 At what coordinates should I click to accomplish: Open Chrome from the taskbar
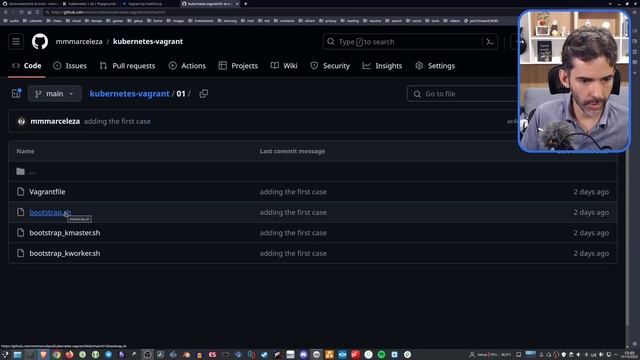click(56, 355)
